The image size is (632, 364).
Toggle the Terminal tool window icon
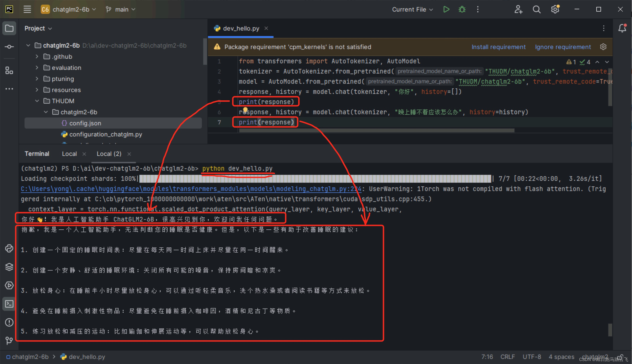pos(9,304)
